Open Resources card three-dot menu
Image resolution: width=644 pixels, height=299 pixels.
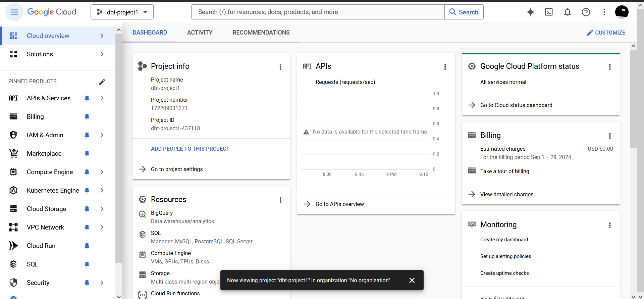[x=280, y=200]
